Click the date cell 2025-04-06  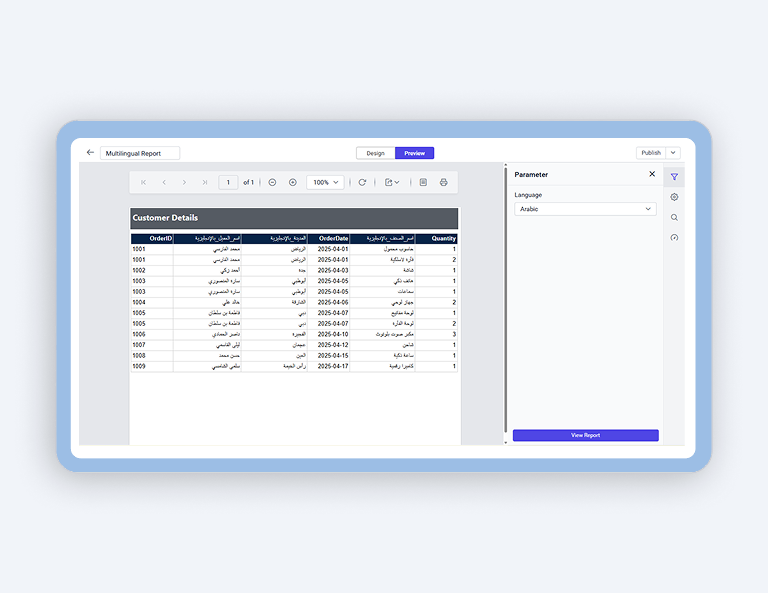click(329, 302)
